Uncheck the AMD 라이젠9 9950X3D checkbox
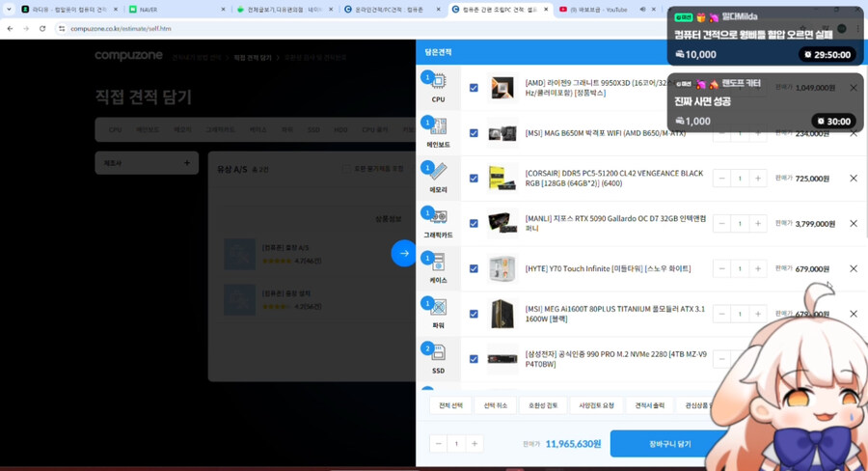 coord(474,88)
